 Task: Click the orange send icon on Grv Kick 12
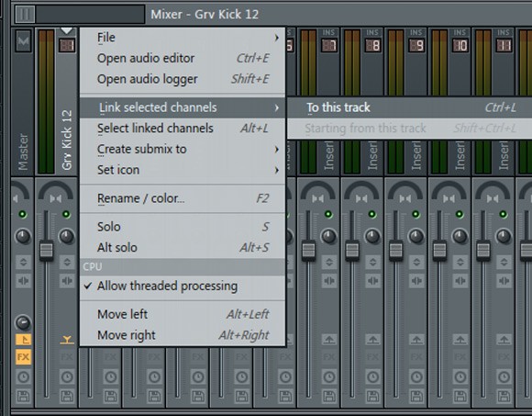[x=67, y=339]
